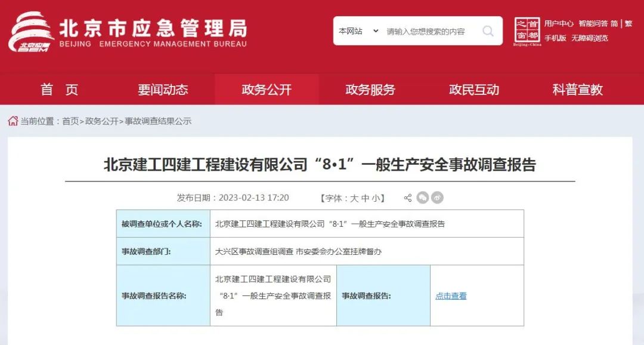Screen dimensions: 644x345
Task: Share article via WeChat icon
Action: pos(422,198)
